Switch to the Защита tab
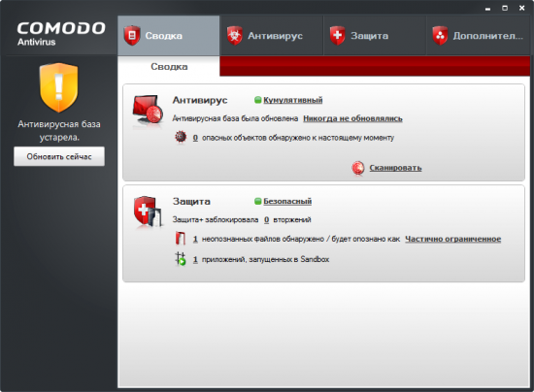This screenshot has width=534, height=392. pos(374,35)
